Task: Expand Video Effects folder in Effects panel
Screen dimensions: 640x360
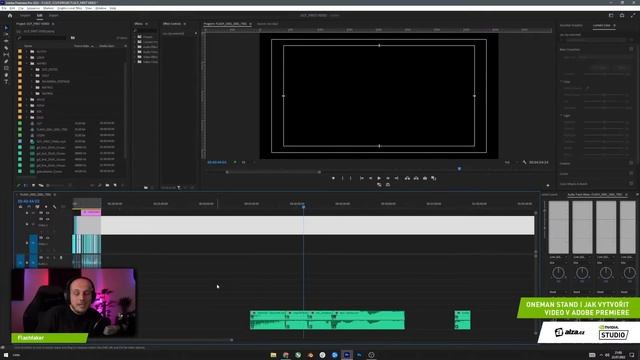Action: [x=135, y=57]
